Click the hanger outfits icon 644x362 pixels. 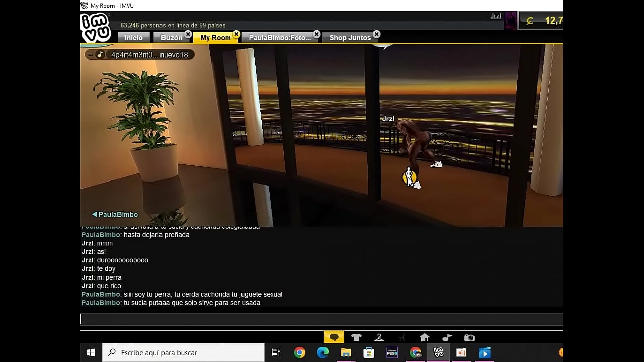pyautogui.click(x=379, y=337)
